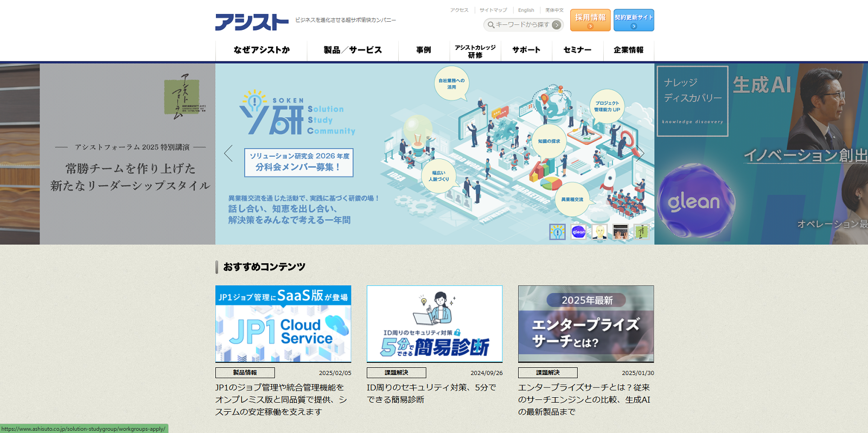Click the 採用情報 button
868x433 pixels.
click(x=590, y=20)
